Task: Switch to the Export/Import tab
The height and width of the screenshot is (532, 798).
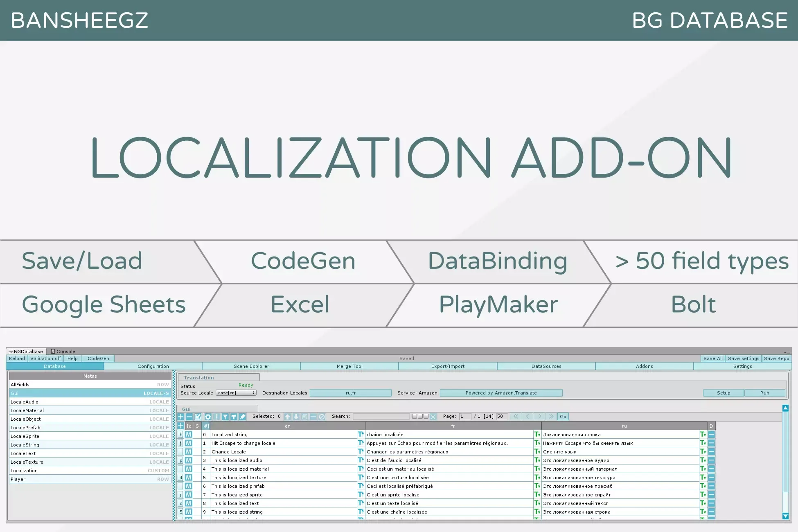Action: (448, 366)
